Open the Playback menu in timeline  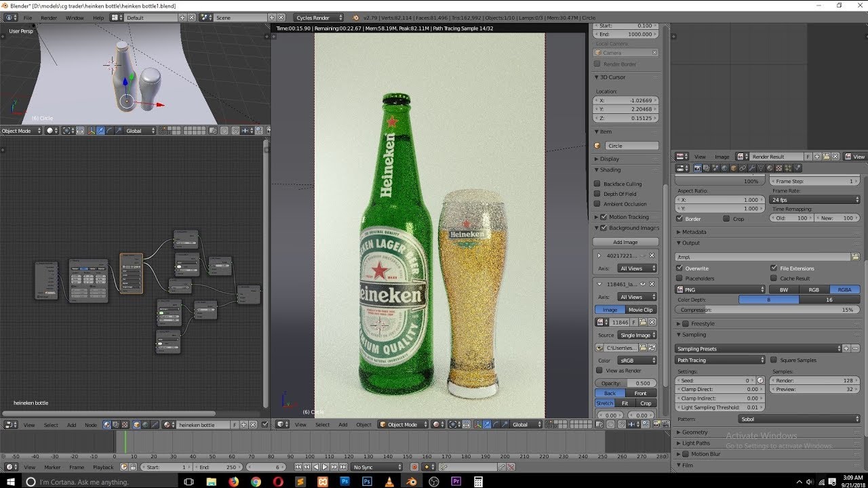[103, 467]
